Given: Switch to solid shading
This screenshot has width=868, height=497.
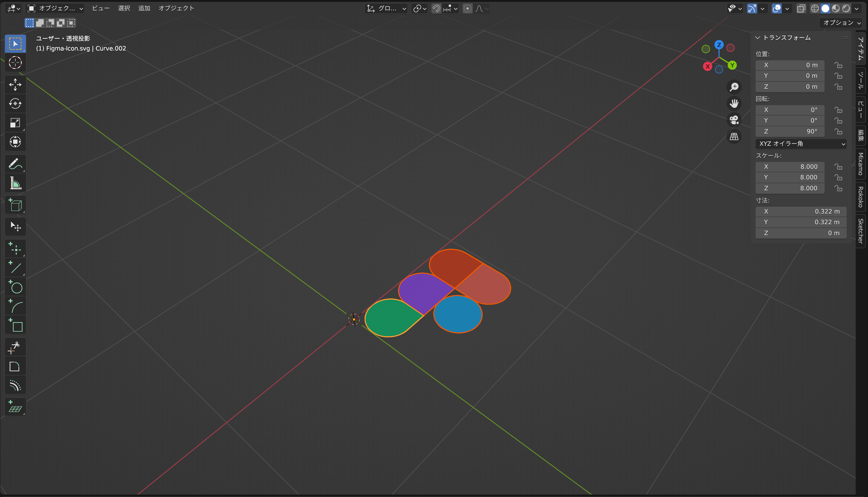Looking at the screenshot, I should tap(825, 8).
